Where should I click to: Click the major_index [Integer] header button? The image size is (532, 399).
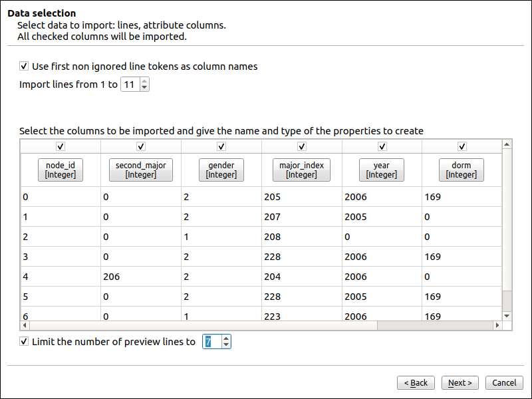point(302,170)
